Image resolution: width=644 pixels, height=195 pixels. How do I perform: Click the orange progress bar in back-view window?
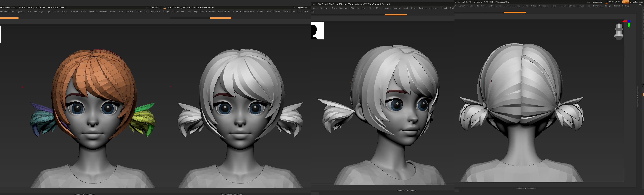515,12
